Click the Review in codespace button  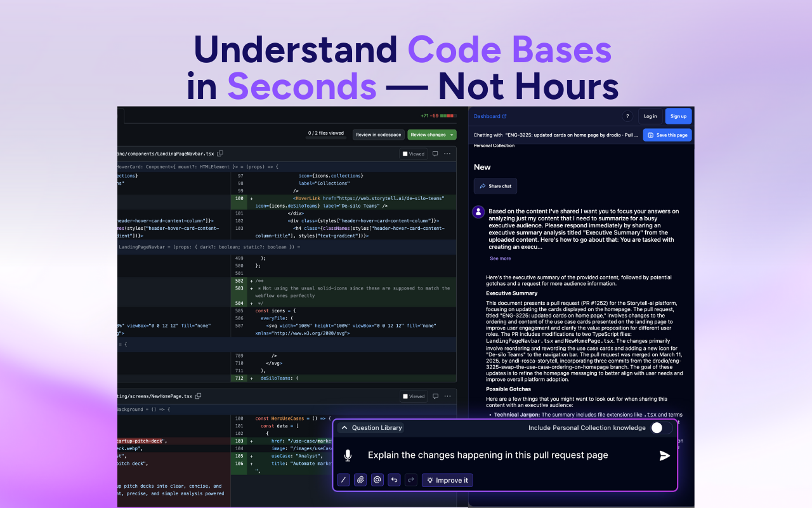pyautogui.click(x=378, y=135)
